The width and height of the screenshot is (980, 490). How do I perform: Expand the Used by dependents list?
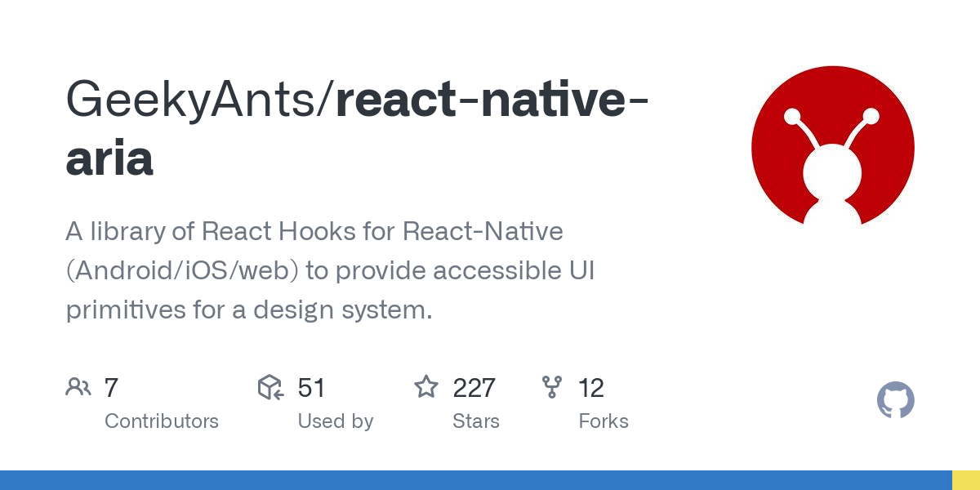tap(335, 421)
